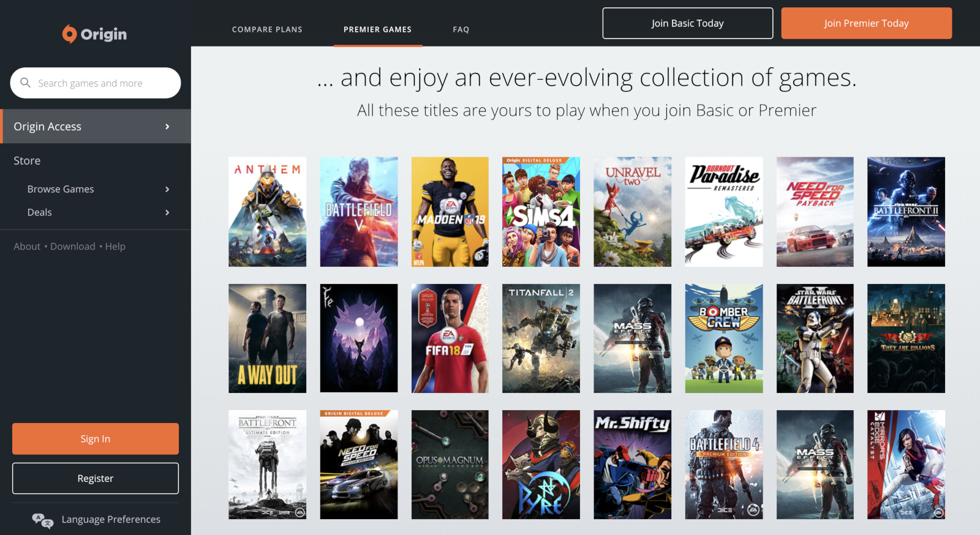Choose the Bomber Crew game cover
980x535 pixels.
pyautogui.click(x=723, y=339)
